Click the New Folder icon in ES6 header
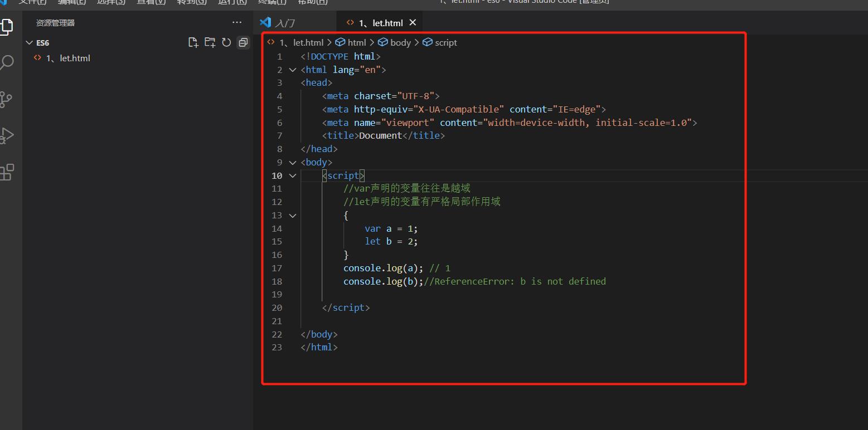868x430 pixels. [x=210, y=42]
